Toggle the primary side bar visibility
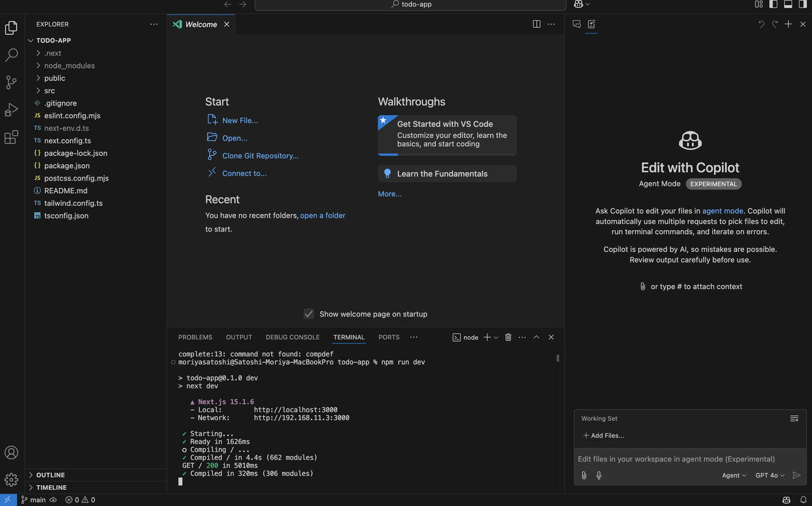 pos(773,5)
